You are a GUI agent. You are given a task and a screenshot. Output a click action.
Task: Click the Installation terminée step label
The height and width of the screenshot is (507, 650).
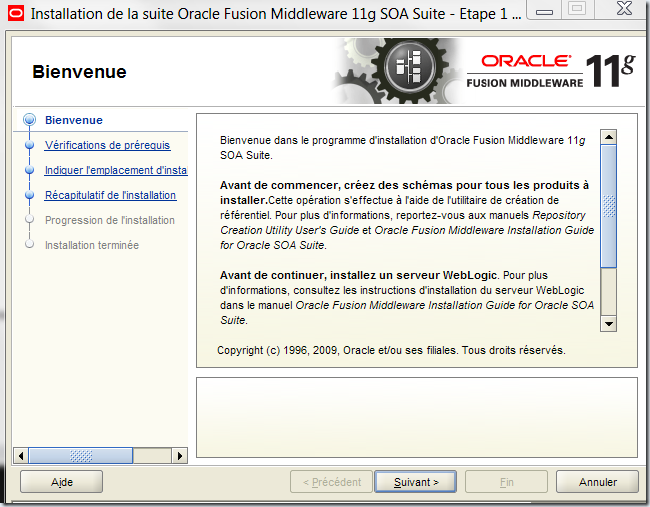pos(92,245)
